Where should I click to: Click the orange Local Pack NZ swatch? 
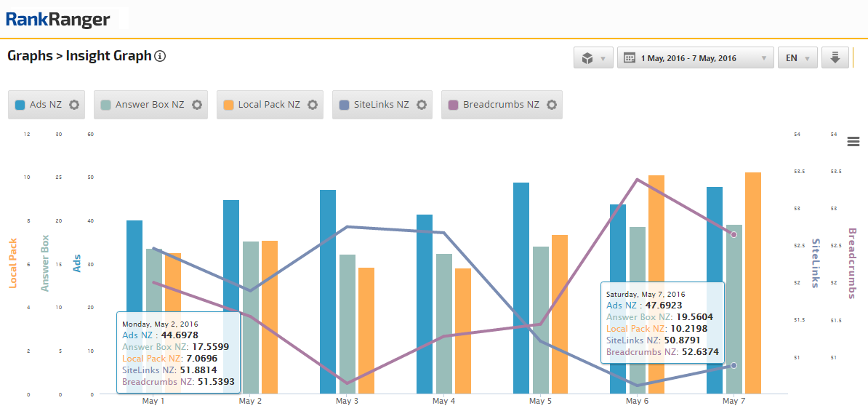coord(228,105)
